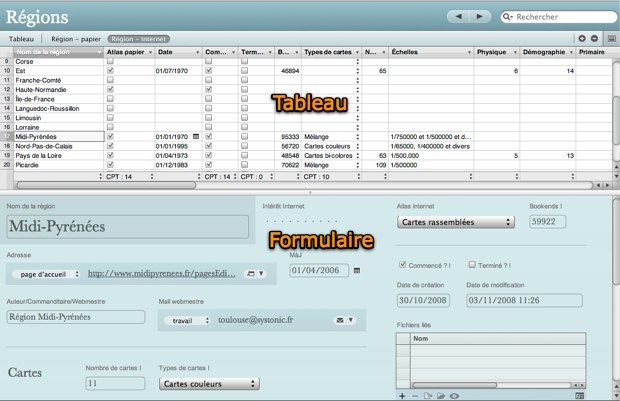Click the mail envelope action icon

tap(340, 320)
